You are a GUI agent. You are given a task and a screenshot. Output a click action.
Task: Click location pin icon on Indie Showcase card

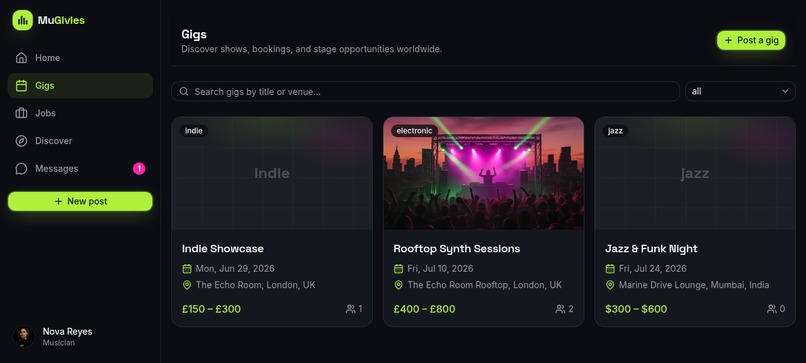pyautogui.click(x=187, y=285)
